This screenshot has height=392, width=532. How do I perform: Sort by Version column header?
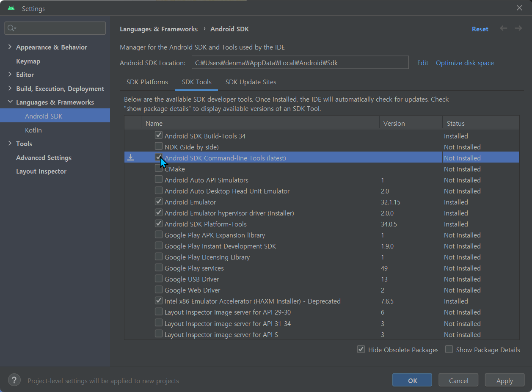point(411,123)
